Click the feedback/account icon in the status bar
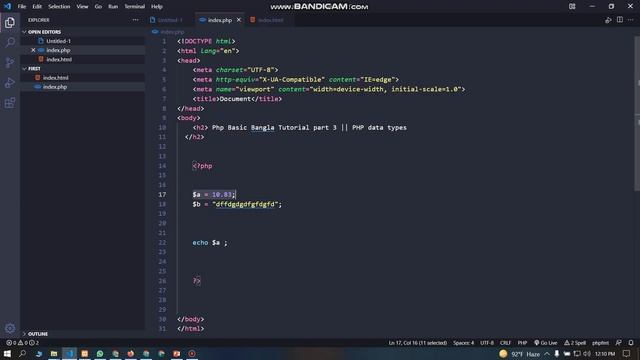 pos(619,343)
